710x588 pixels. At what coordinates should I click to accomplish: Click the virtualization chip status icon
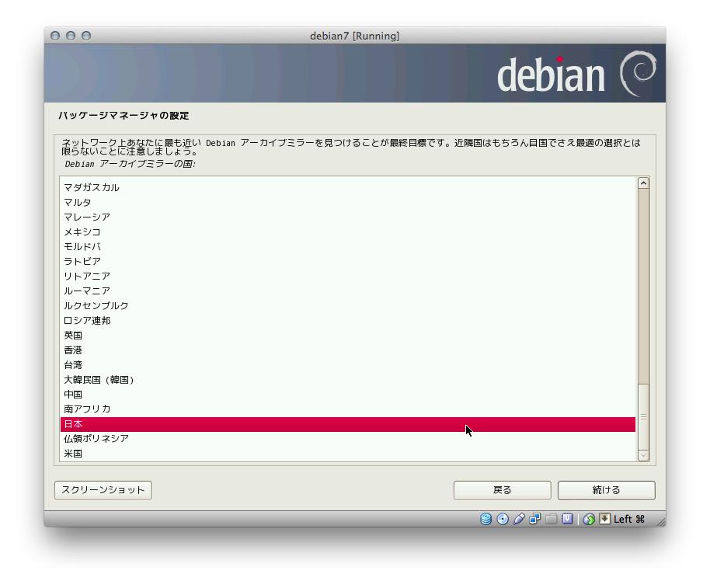[567, 519]
